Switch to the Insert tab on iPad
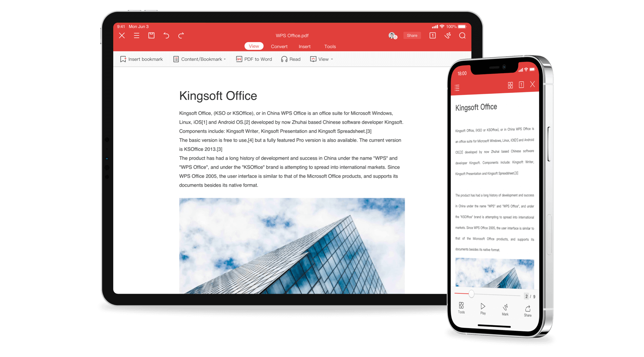The height and width of the screenshot is (357, 644). (304, 46)
